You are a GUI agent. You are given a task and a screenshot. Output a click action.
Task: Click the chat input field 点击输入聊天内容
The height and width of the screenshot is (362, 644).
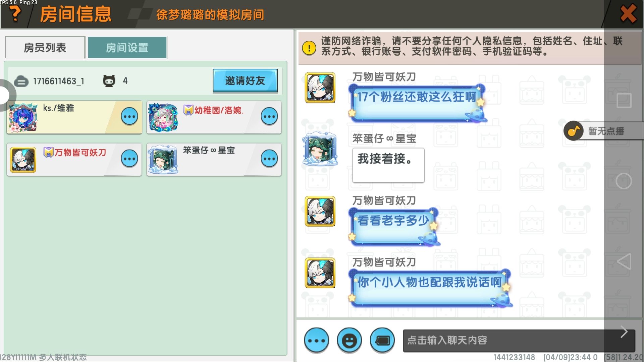coord(519,341)
